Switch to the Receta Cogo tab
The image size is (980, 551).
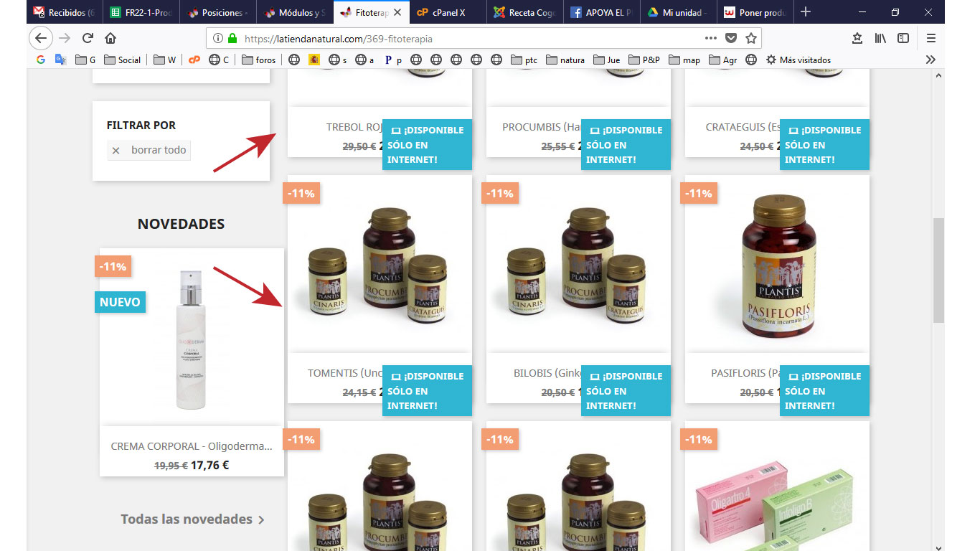(525, 12)
